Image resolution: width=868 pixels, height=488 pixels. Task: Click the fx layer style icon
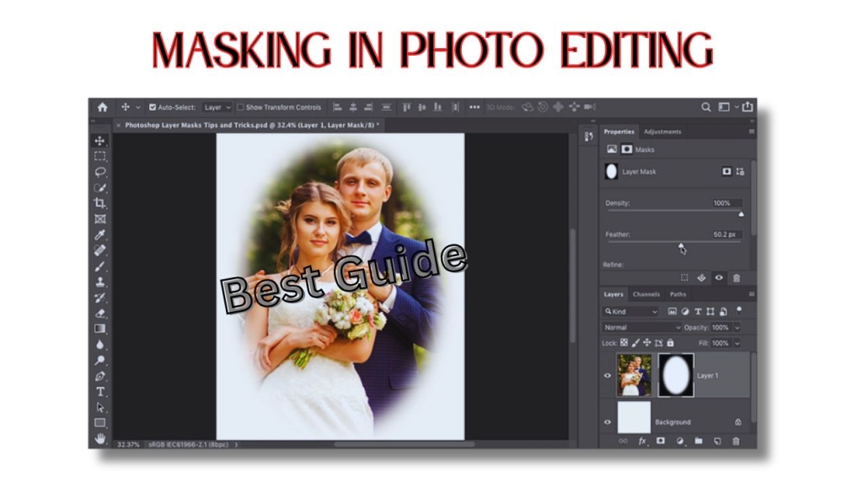(642, 441)
